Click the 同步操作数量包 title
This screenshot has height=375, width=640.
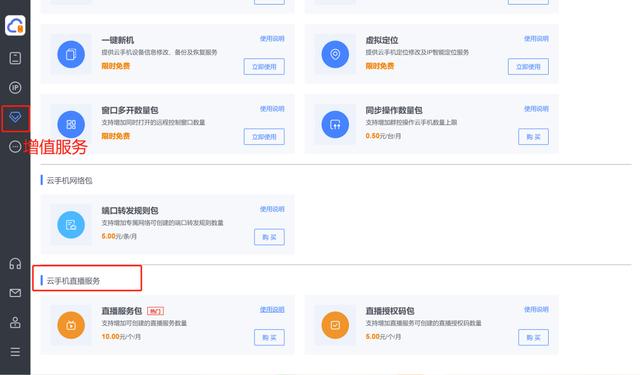click(x=394, y=110)
